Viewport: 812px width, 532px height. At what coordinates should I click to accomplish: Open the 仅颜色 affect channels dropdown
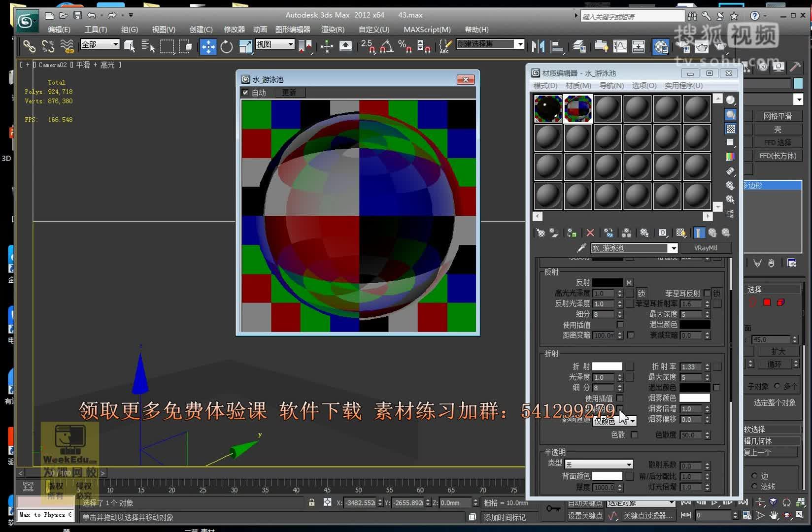pos(633,422)
